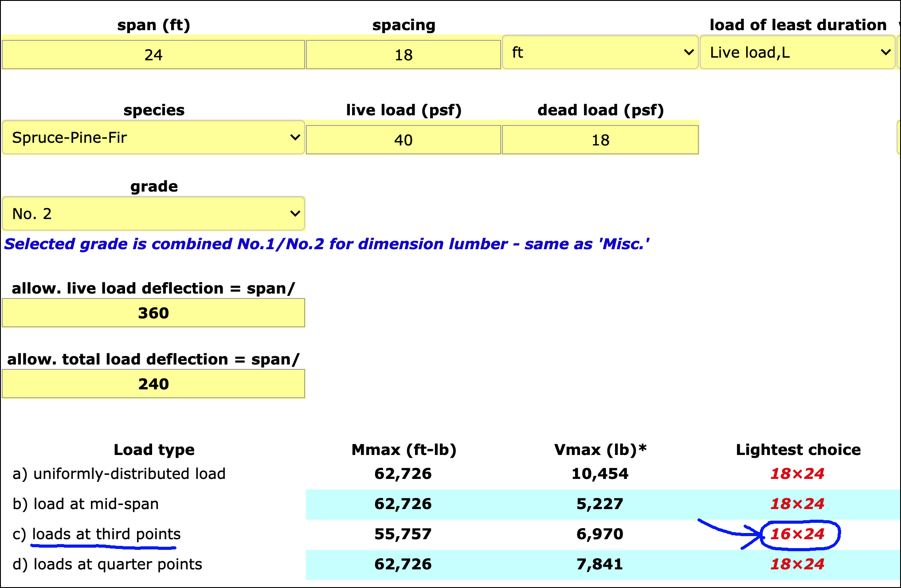Click the live load deflection 360 field

pos(153,313)
